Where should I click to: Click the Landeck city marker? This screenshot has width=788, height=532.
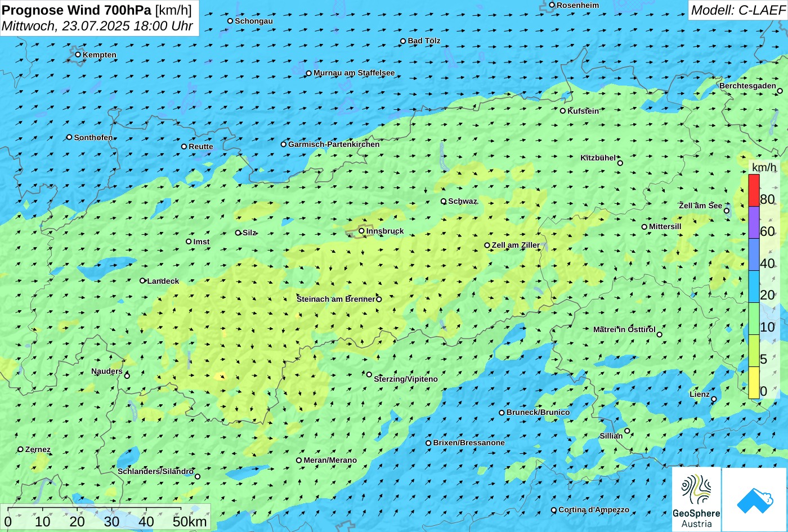(x=142, y=280)
